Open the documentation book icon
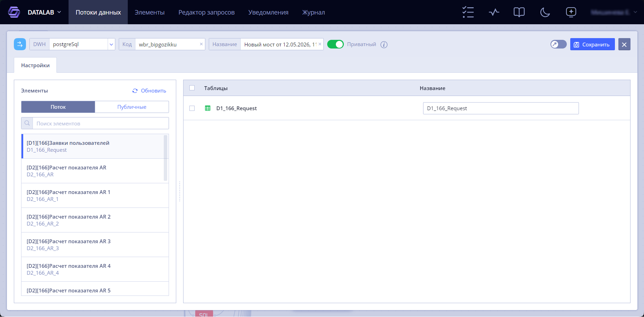Image resolution: width=644 pixels, height=317 pixels. tap(519, 12)
